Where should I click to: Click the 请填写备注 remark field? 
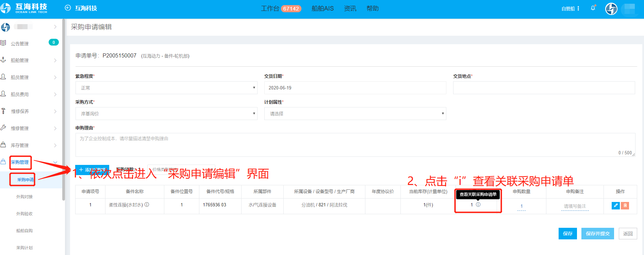pyautogui.click(x=575, y=206)
